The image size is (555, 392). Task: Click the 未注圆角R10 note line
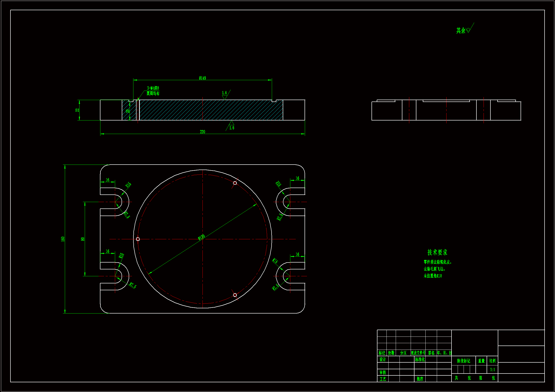point(433,276)
